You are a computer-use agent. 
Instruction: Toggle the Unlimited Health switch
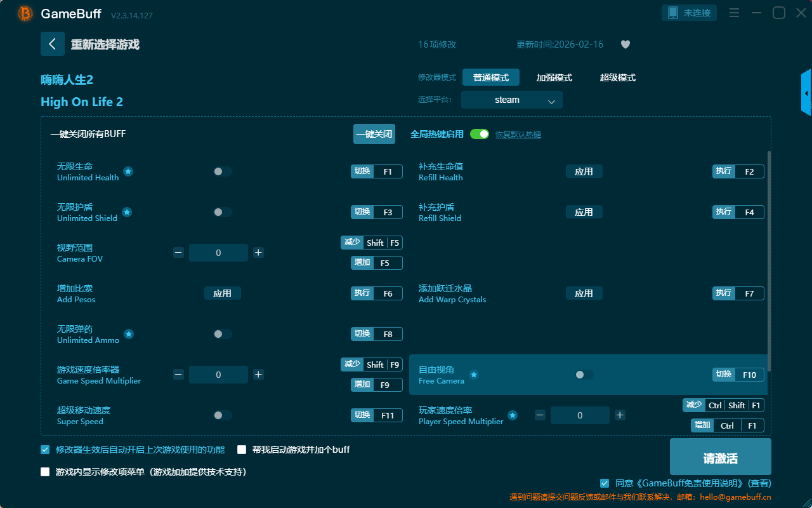(x=222, y=171)
